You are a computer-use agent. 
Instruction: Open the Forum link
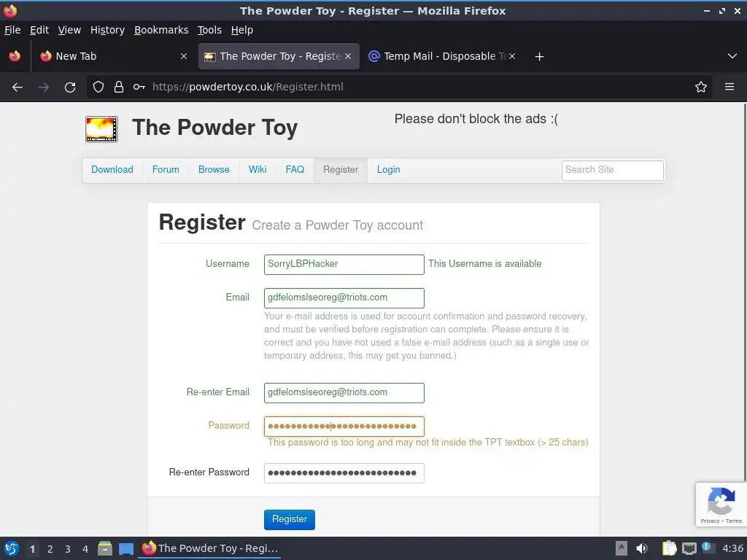tap(166, 170)
